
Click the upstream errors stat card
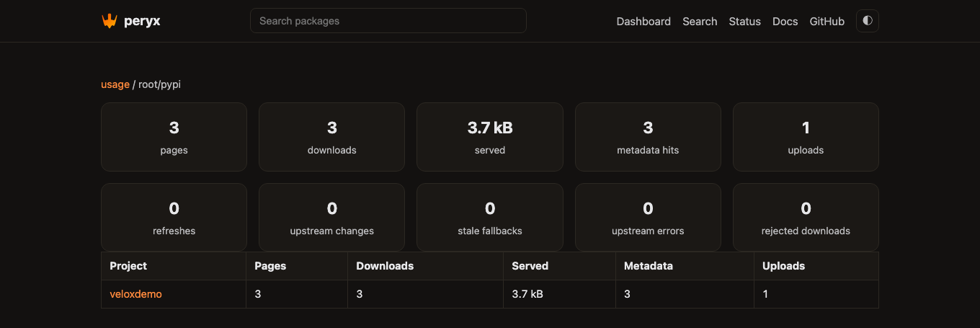tap(648, 218)
